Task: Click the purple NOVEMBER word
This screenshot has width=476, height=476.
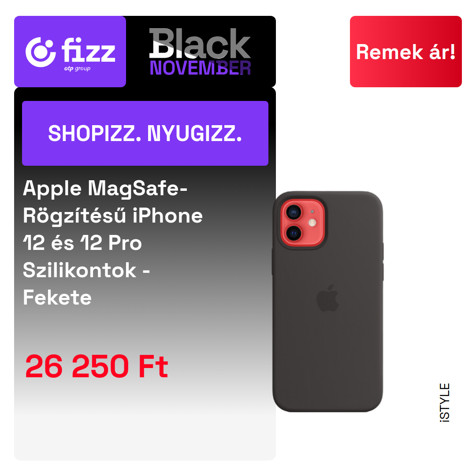Action: click(x=200, y=68)
